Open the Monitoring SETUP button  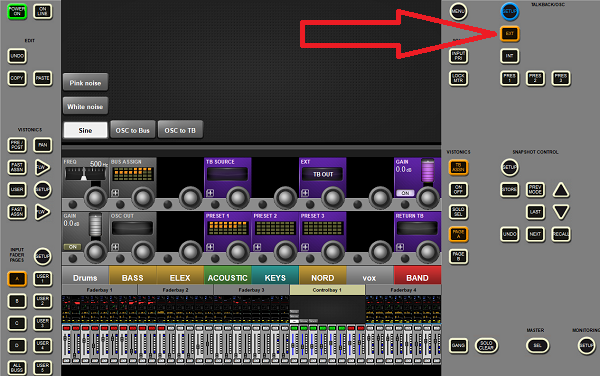coord(586,346)
